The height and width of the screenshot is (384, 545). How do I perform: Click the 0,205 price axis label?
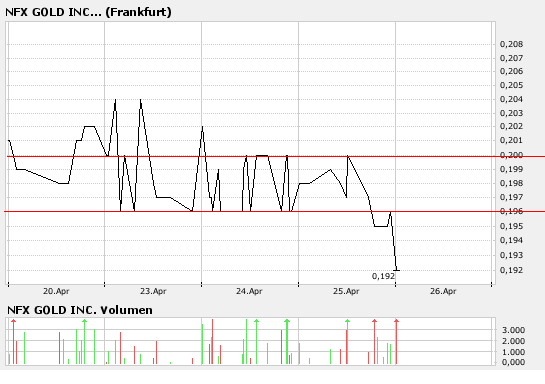[x=511, y=85]
